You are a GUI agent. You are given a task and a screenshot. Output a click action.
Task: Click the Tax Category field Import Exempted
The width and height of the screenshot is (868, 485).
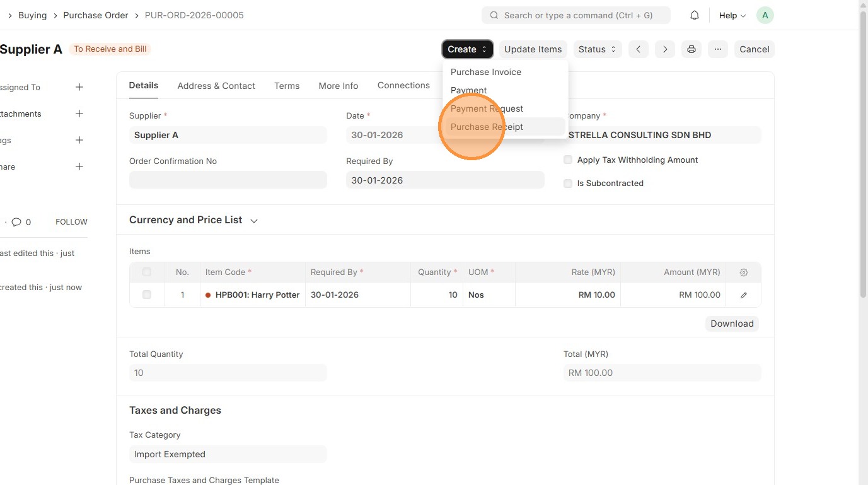point(228,454)
